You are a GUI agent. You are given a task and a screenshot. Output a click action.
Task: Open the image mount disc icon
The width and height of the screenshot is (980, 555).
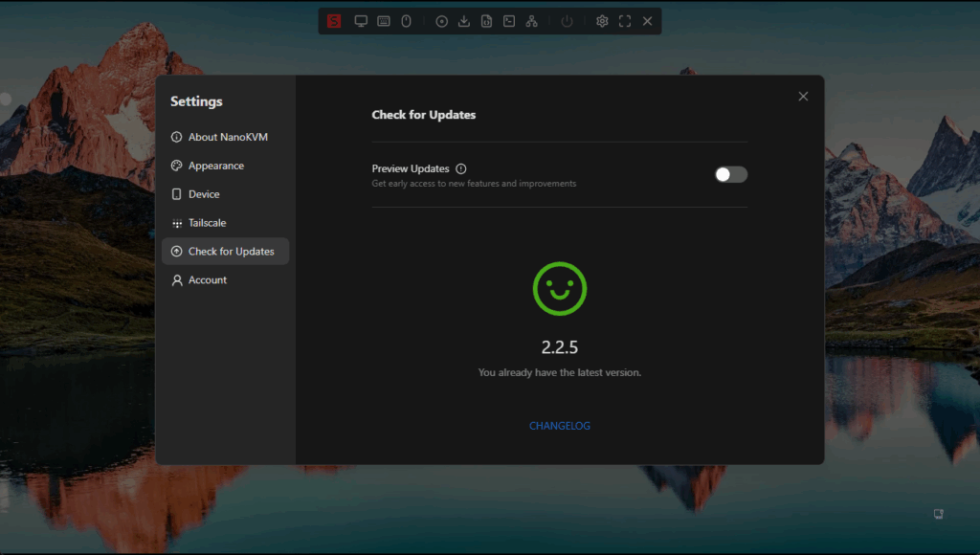pyautogui.click(x=441, y=21)
